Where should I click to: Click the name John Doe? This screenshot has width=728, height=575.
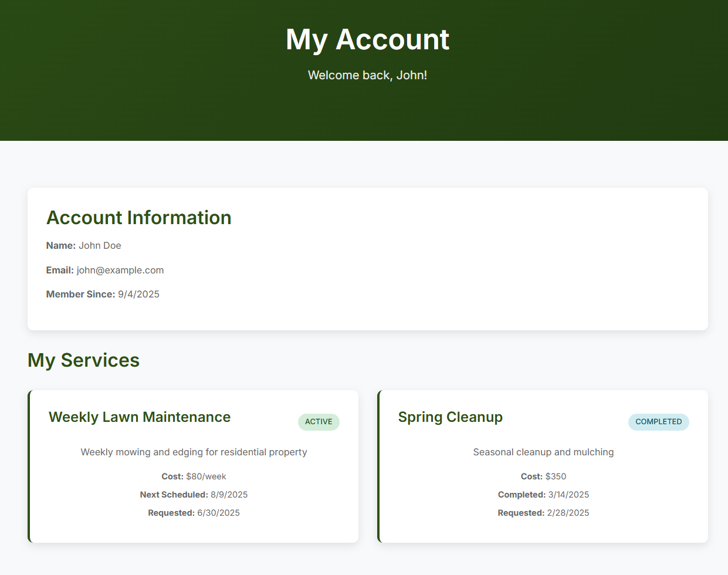[100, 246]
